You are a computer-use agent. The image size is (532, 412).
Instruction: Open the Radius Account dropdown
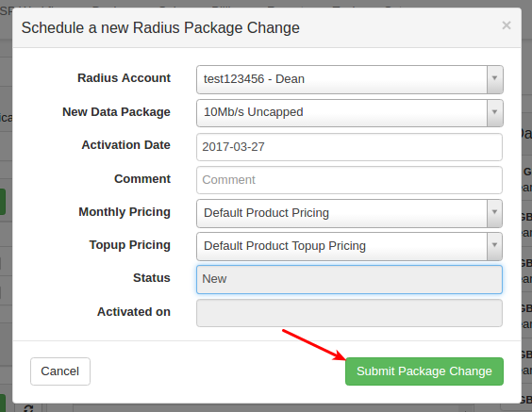pyautogui.click(x=349, y=80)
